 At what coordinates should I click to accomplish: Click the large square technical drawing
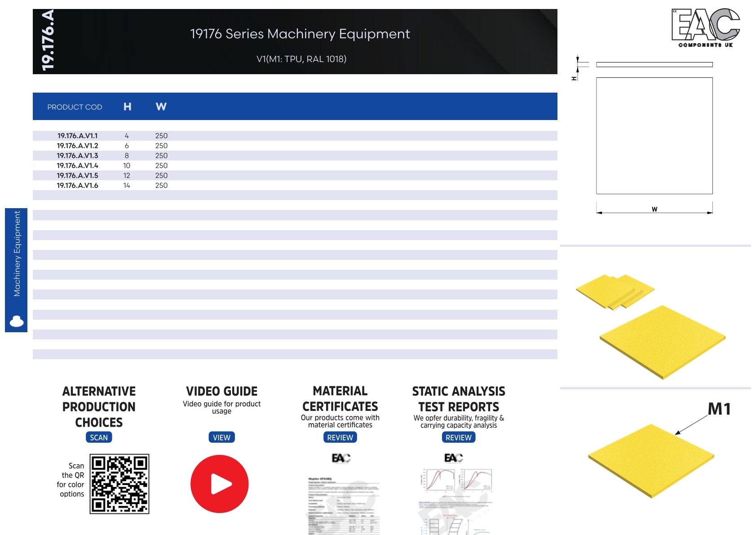pos(654,136)
